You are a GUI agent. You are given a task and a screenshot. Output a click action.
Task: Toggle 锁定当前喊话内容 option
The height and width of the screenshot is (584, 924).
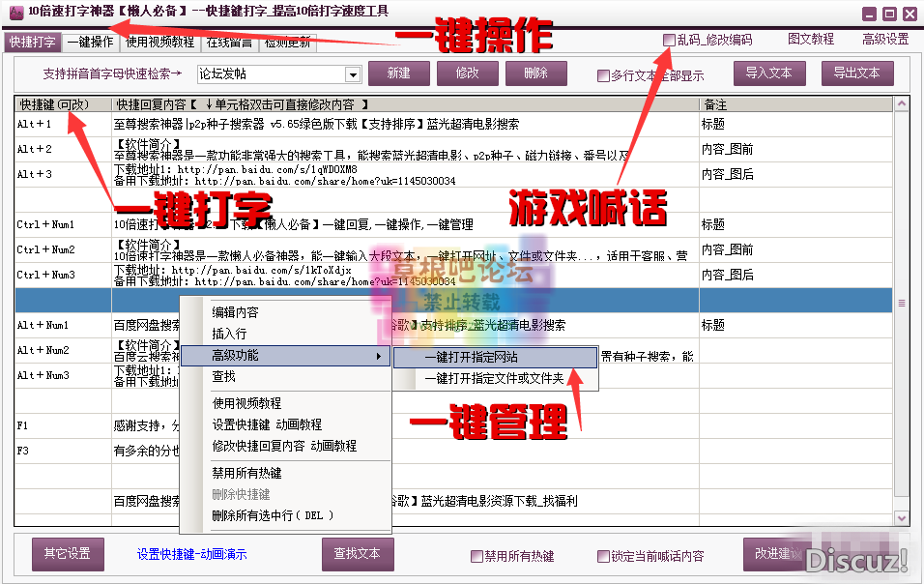(x=604, y=554)
